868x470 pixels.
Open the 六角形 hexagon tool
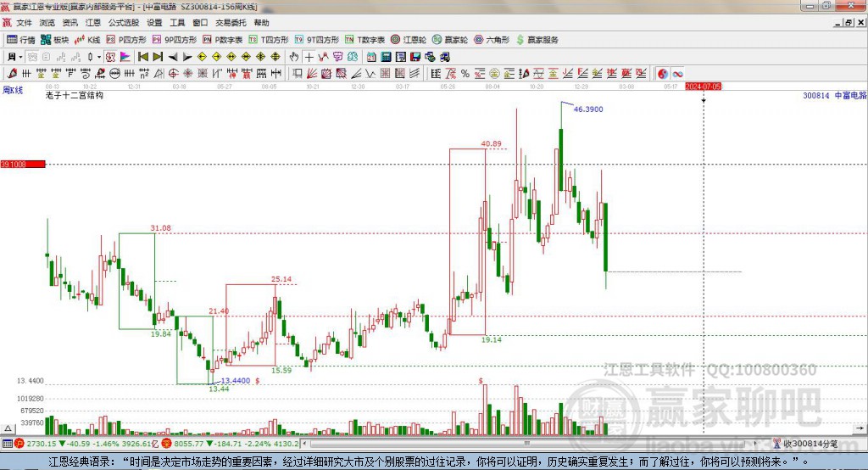492,40
